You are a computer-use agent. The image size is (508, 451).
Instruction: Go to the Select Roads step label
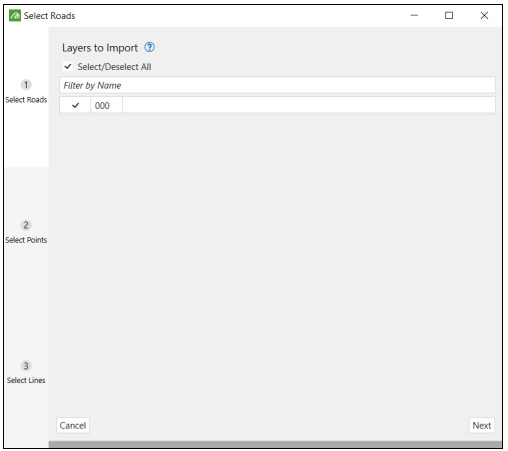click(26, 100)
